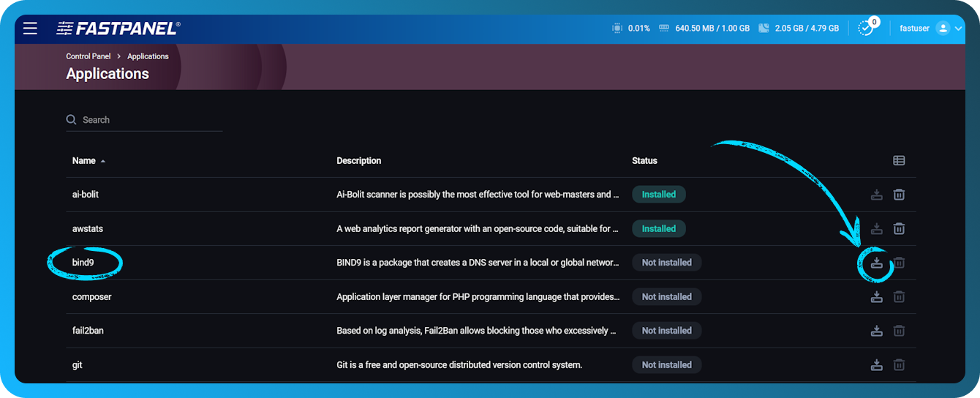Install the fail2ban application
The image size is (980, 398).
(876, 331)
